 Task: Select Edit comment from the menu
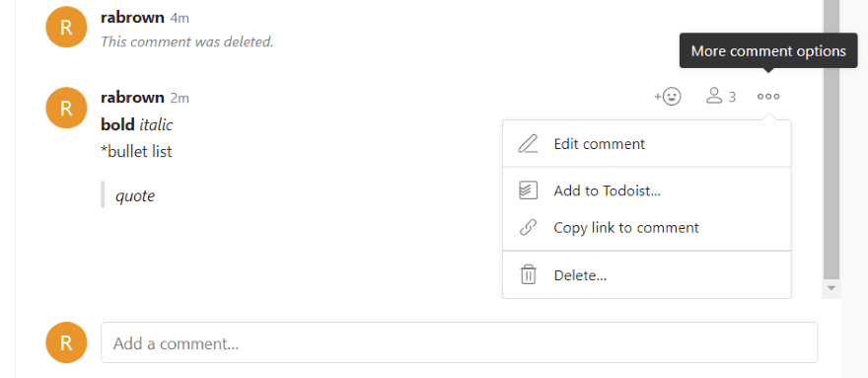tap(647, 144)
